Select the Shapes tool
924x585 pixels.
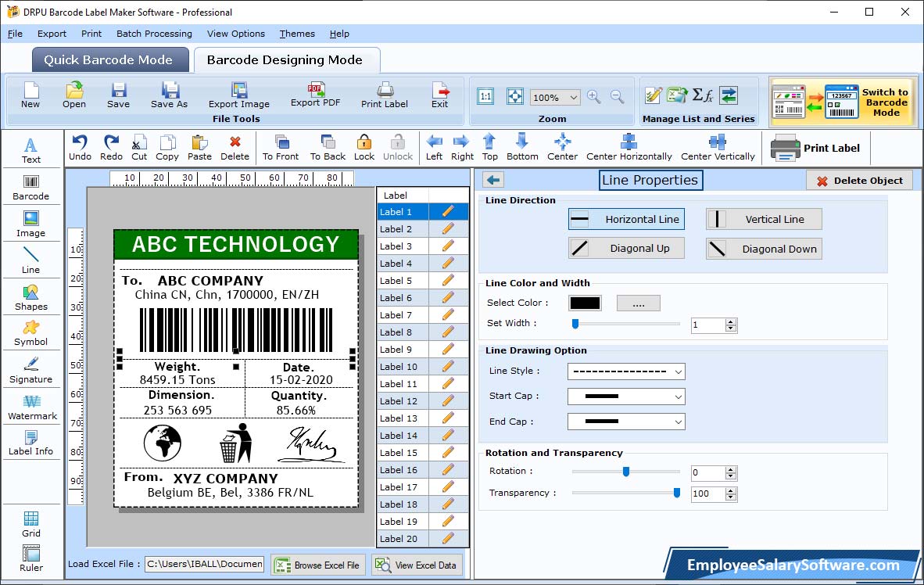[x=31, y=298]
